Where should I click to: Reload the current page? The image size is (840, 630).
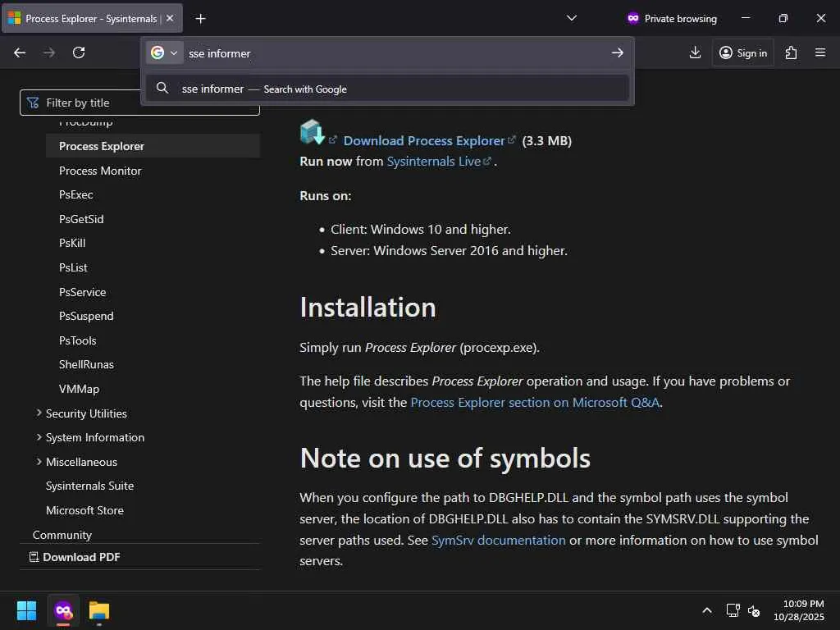click(x=79, y=52)
